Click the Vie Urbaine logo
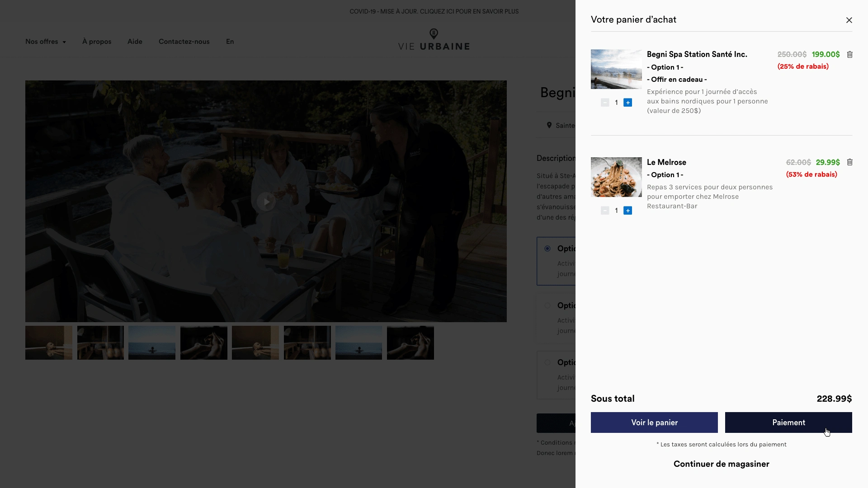The height and width of the screenshot is (488, 868). pos(434,40)
